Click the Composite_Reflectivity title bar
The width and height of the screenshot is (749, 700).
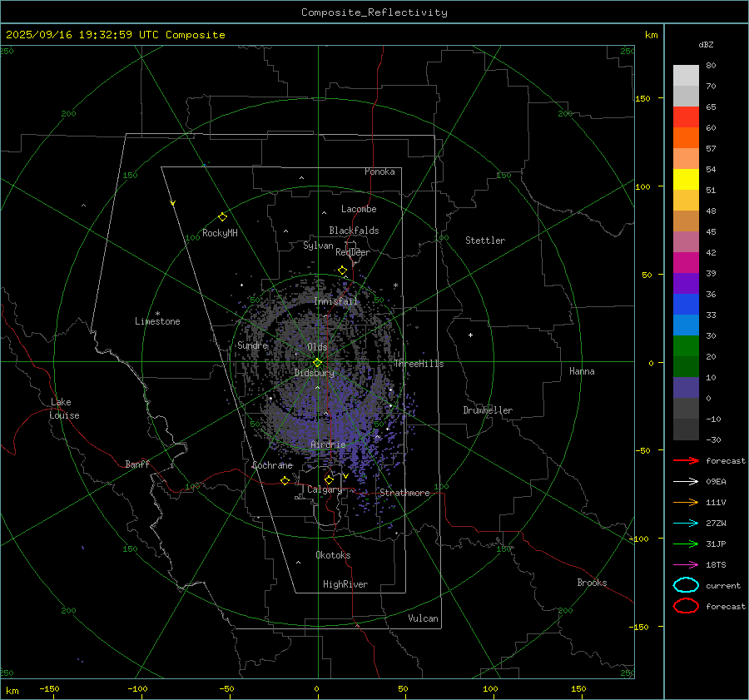click(374, 12)
